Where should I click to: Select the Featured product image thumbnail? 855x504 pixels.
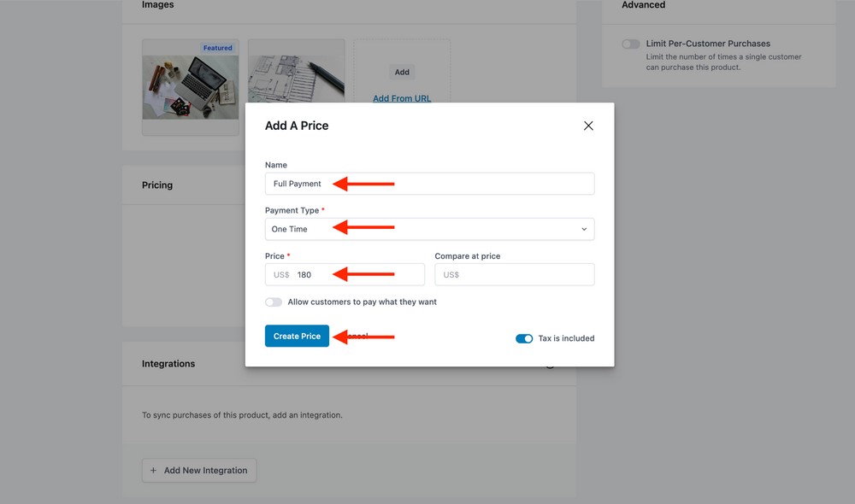click(x=190, y=88)
